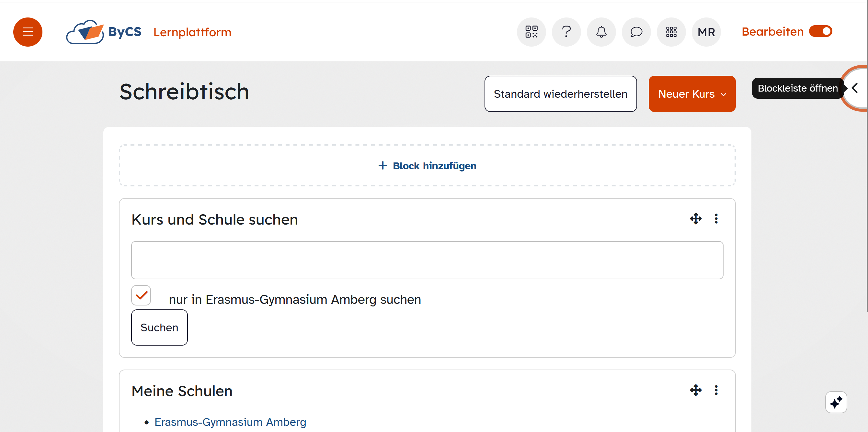Image resolution: width=868 pixels, height=432 pixels.
Task: Open actions menu for Meine Schulen block
Action: pos(716,390)
